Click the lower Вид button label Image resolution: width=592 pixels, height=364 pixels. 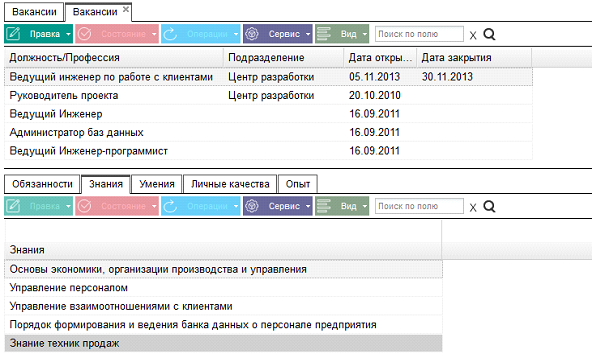click(x=348, y=206)
